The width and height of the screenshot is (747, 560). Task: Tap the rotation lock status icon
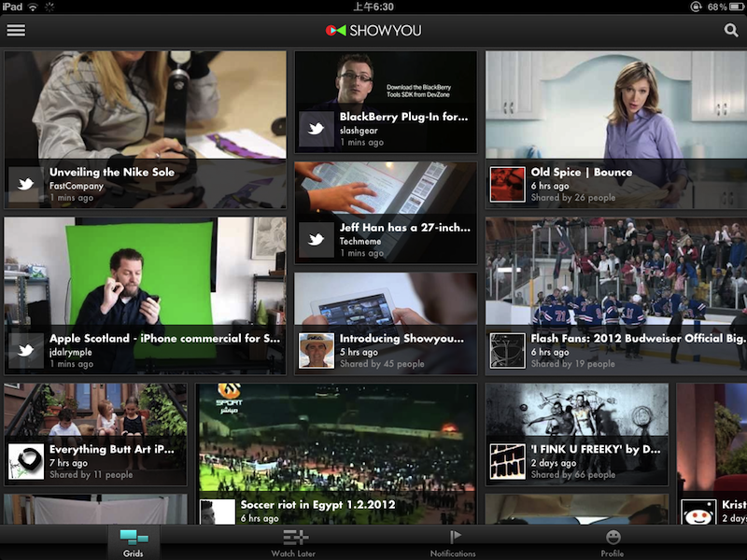point(696,7)
